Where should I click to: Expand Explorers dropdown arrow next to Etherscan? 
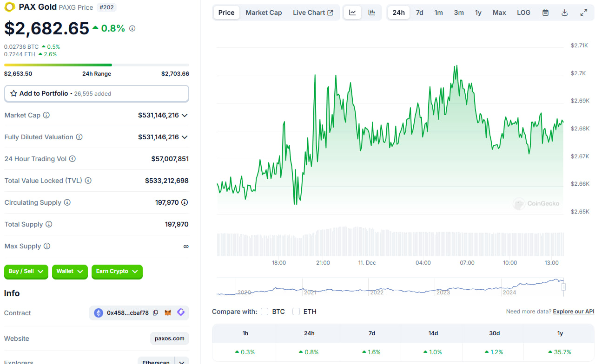182,362
